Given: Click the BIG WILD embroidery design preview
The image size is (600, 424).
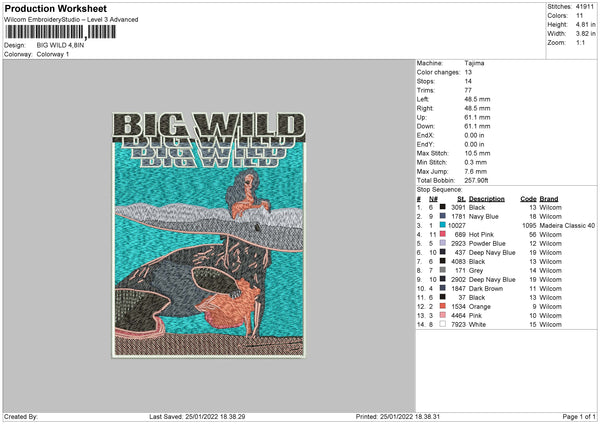Looking at the screenshot, I should [209, 235].
